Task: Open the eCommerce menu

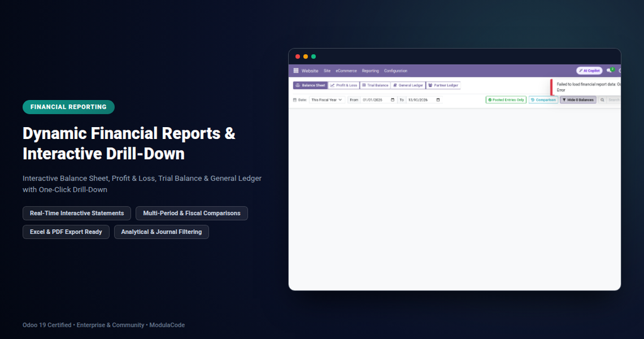Action: point(347,70)
